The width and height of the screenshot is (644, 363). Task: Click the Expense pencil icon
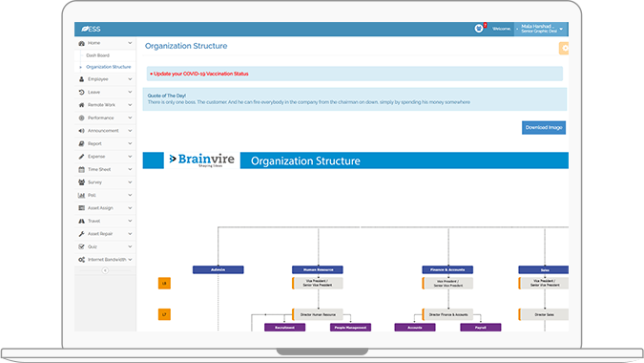81,157
